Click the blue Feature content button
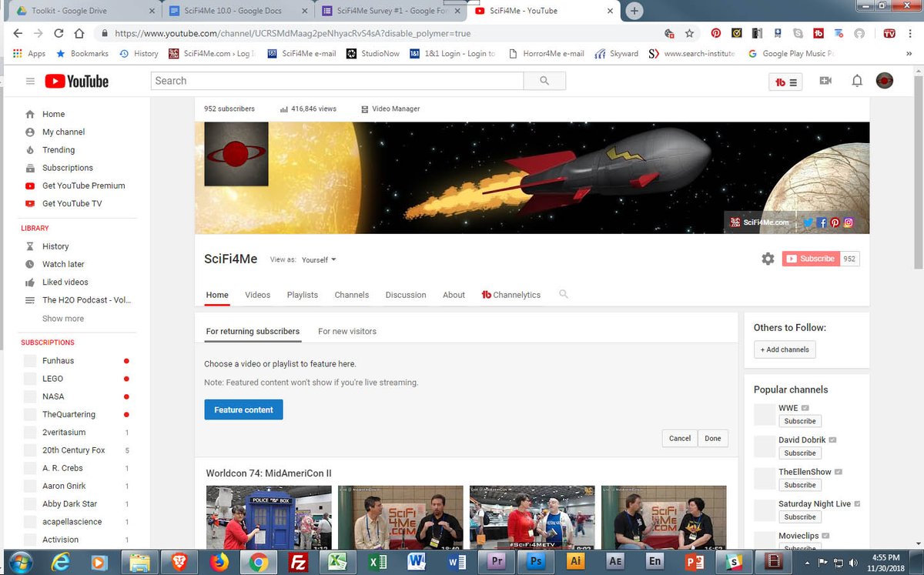This screenshot has width=924, height=575. [243, 410]
